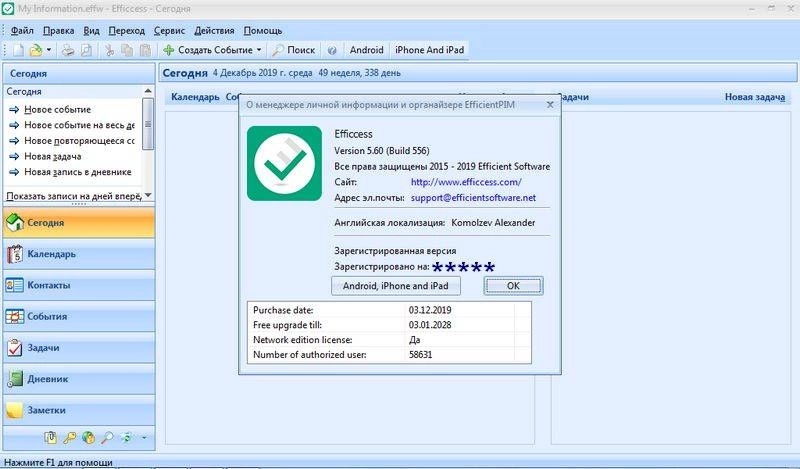
Task: Click the Задачи checklist icon
Action: coord(15,348)
